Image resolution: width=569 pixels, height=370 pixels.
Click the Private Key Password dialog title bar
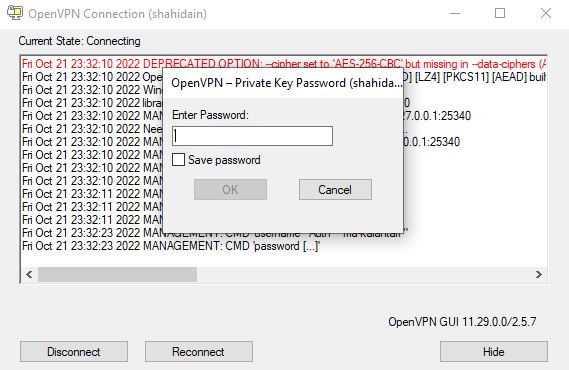[283, 83]
